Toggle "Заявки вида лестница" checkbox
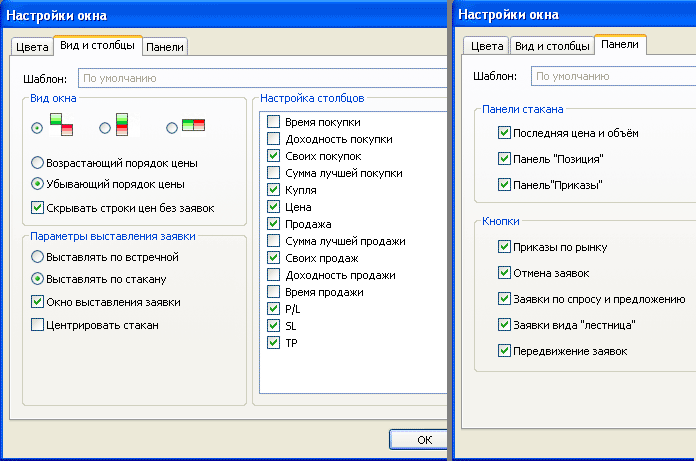The image size is (696, 461). [x=504, y=325]
